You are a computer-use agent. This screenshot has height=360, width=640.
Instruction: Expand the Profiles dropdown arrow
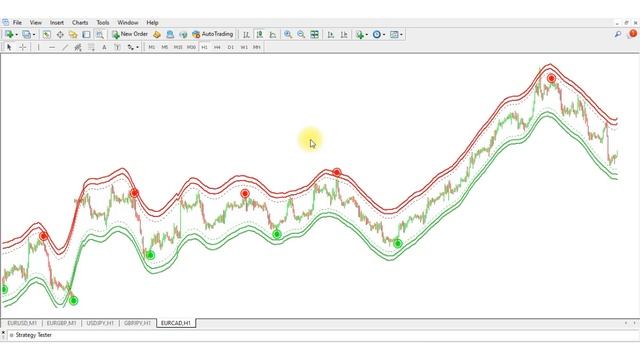point(34,35)
